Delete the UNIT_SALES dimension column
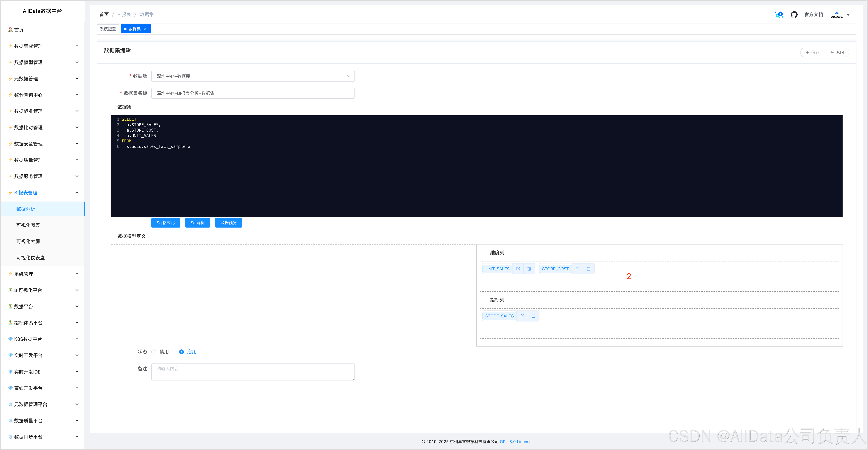This screenshot has width=868, height=450. pyautogui.click(x=529, y=269)
